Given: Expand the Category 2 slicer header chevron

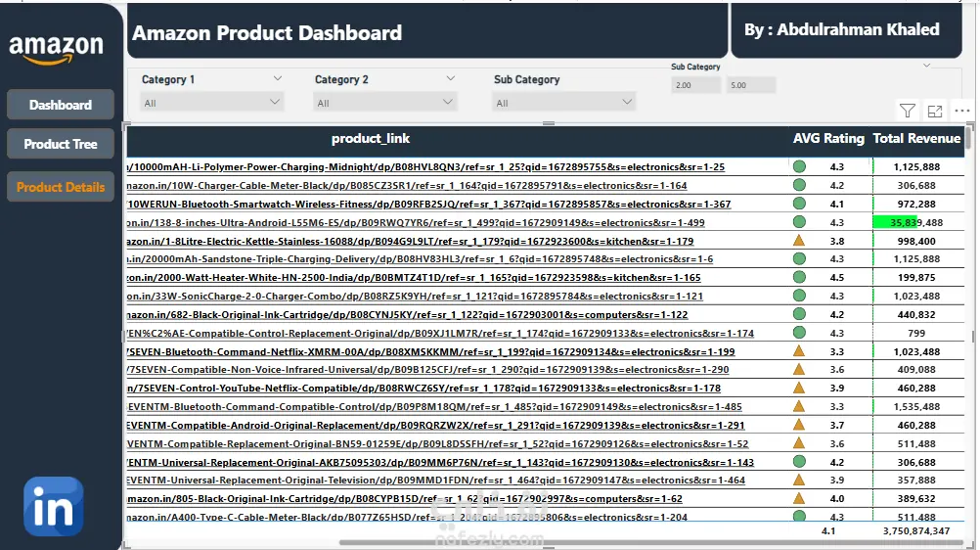Looking at the screenshot, I should point(451,78).
